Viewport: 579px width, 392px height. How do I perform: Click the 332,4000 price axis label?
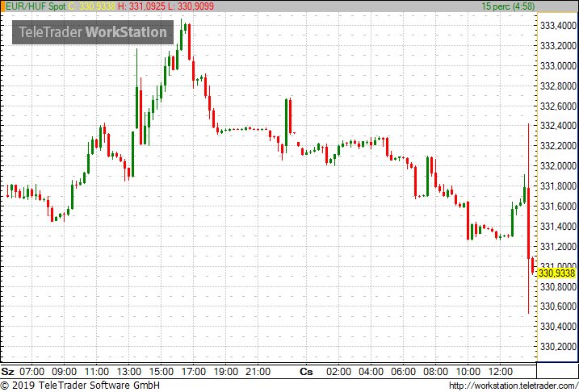tap(558, 126)
